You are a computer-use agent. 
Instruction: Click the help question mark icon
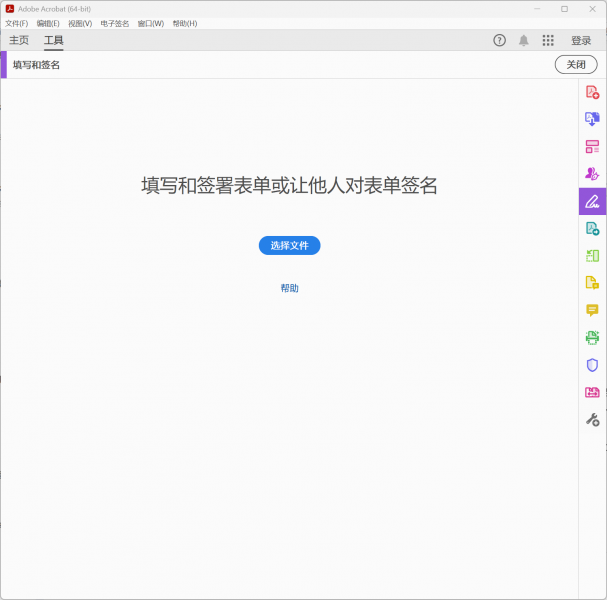click(499, 40)
